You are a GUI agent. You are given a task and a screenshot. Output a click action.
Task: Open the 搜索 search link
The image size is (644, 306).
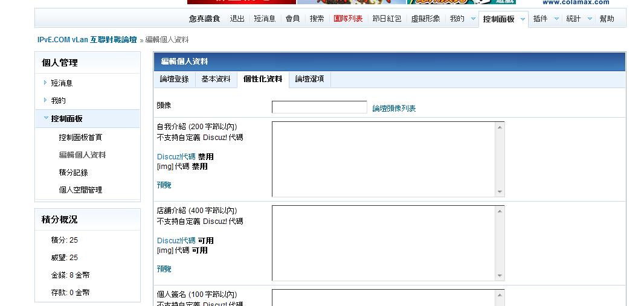[317, 19]
